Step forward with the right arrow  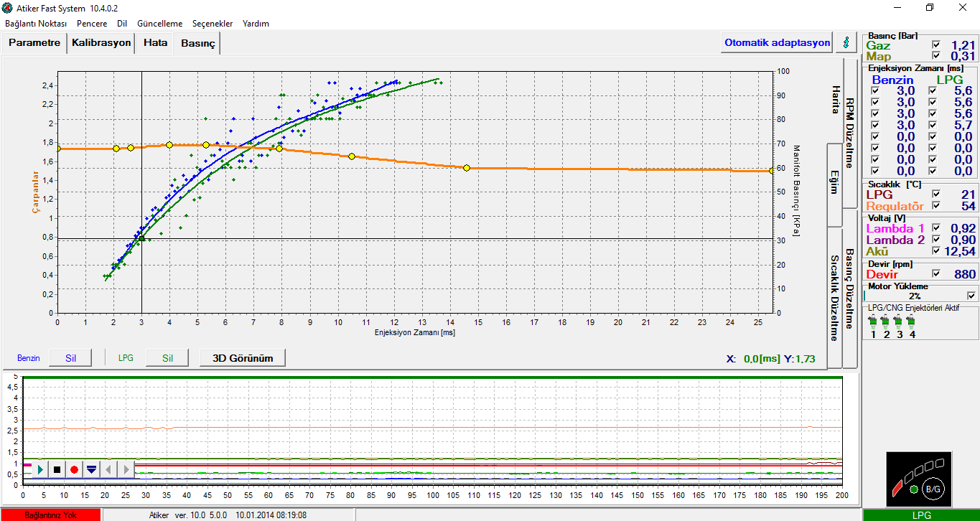[x=126, y=469]
